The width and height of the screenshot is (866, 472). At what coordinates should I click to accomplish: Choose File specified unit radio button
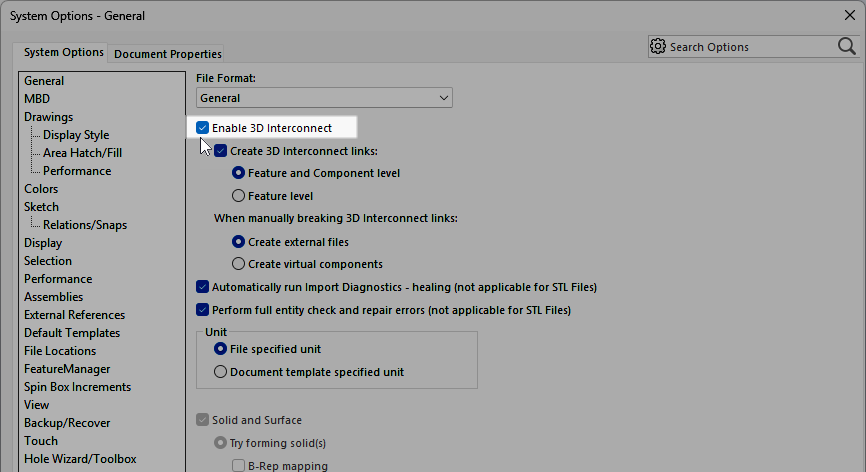pos(220,349)
